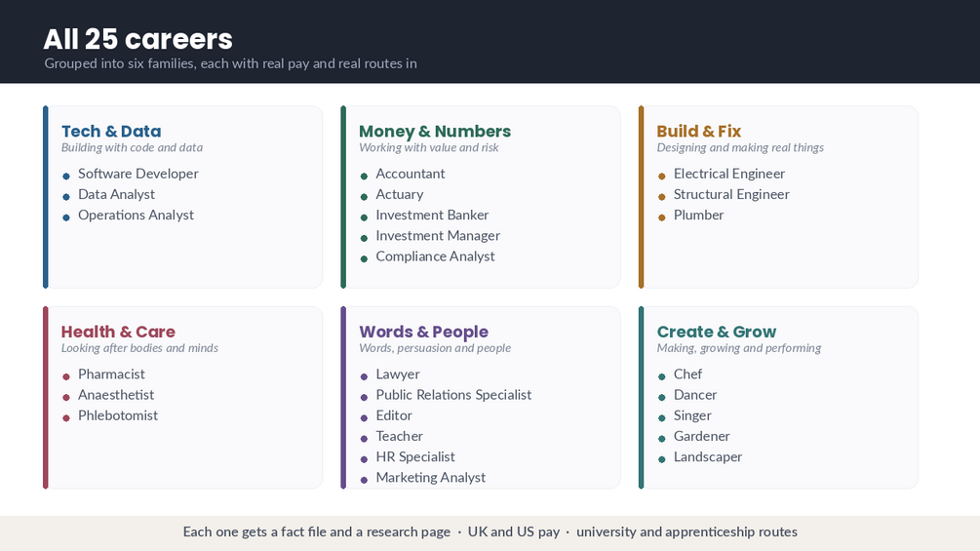Select the Anaesthetist career
This screenshot has height=551, width=980.
pos(116,395)
